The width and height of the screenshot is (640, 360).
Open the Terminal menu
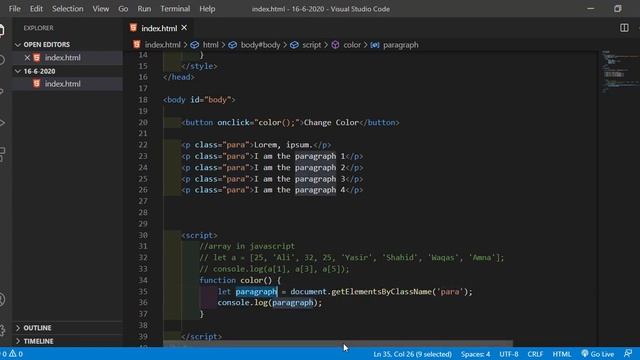point(175,9)
